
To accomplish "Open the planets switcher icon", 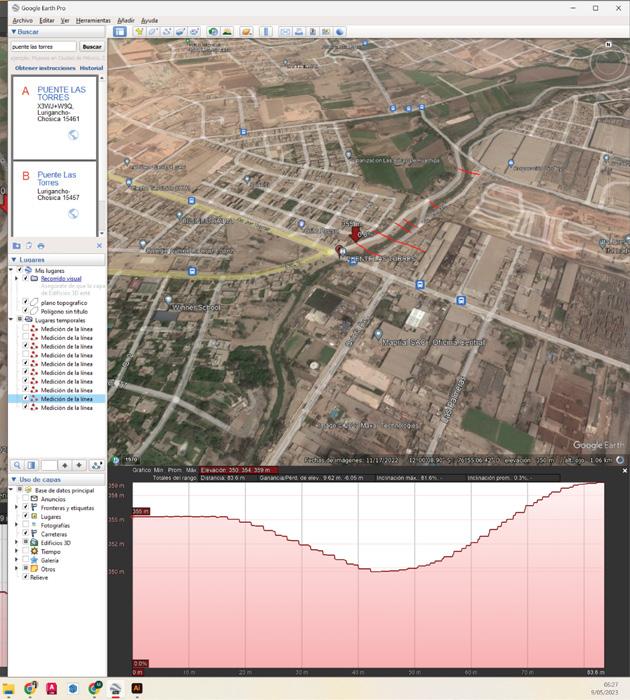I will point(246,32).
